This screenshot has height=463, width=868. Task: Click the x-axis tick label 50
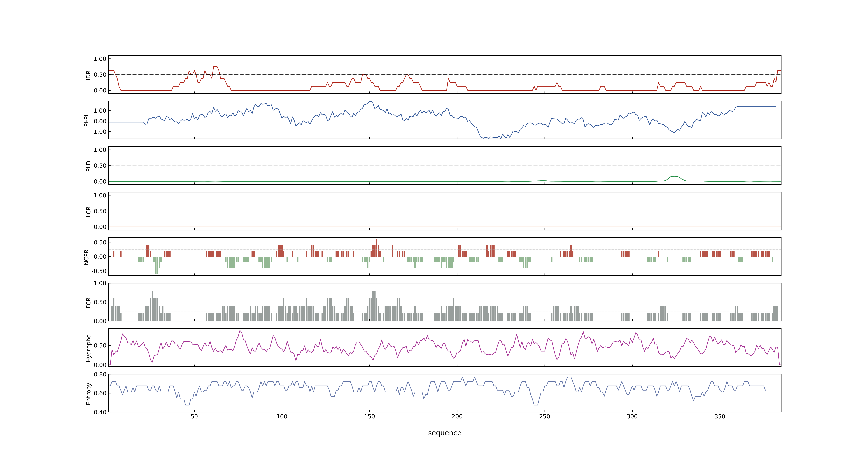194,416
